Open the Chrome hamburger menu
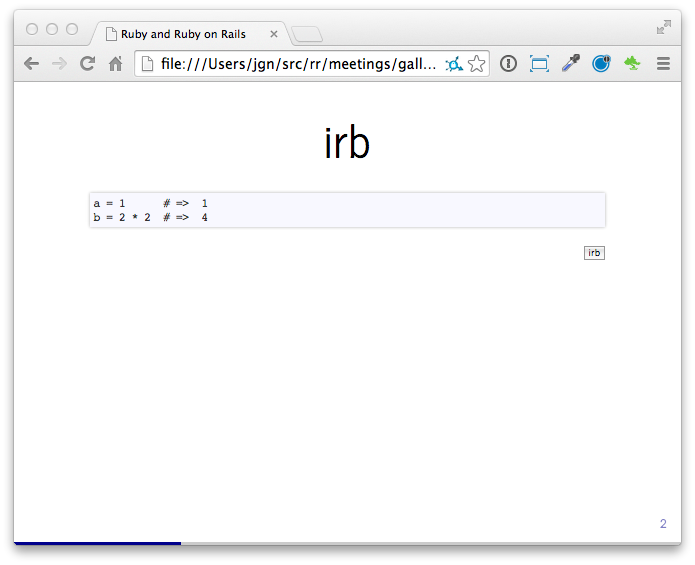This screenshot has width=695, height=565. coord(663,64)
